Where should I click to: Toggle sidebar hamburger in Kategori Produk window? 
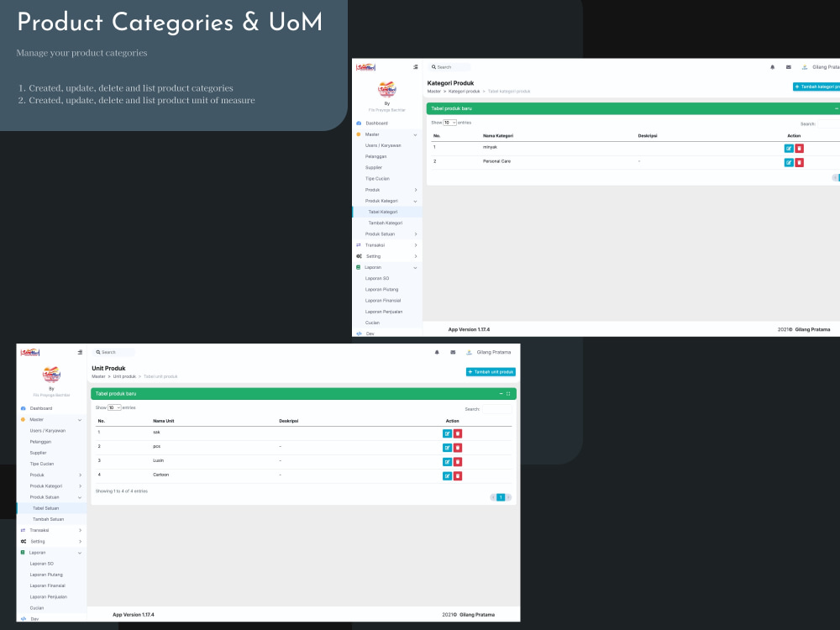click(x=416, y=67)
